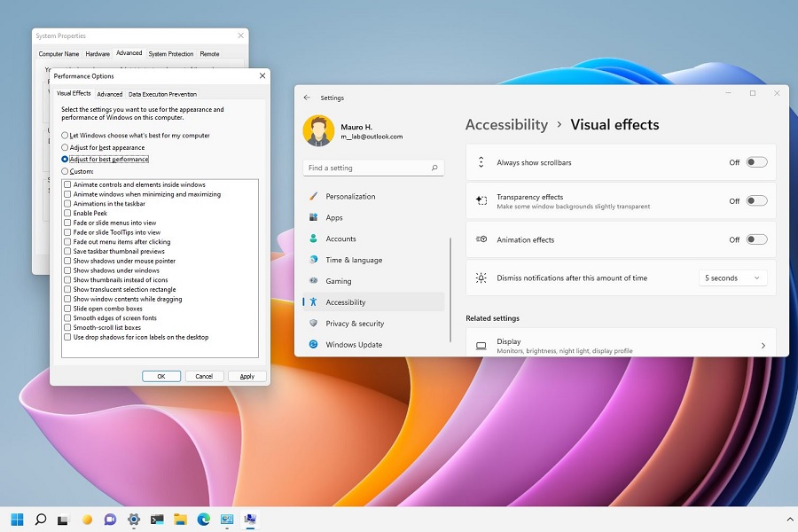Viewport: 798px width, 532px height.
Task: Open Microsoft Edge from the taskbar
Action: [x=203, y=520]
